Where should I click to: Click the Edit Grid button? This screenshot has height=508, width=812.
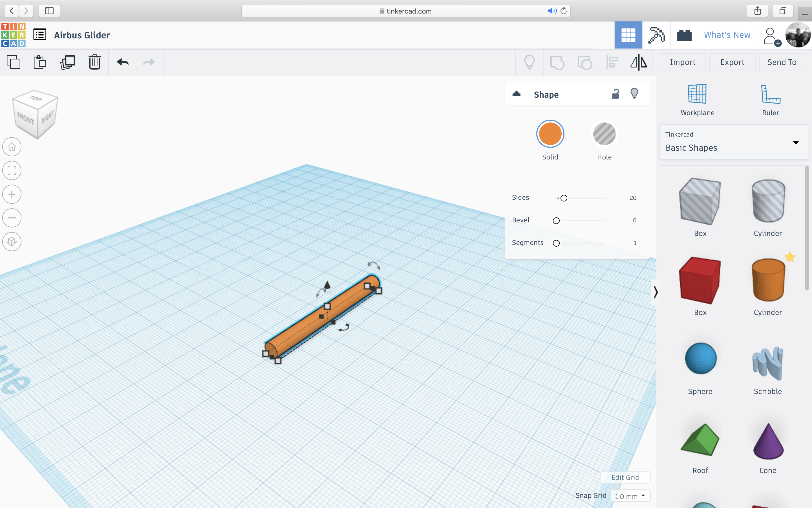625,478
